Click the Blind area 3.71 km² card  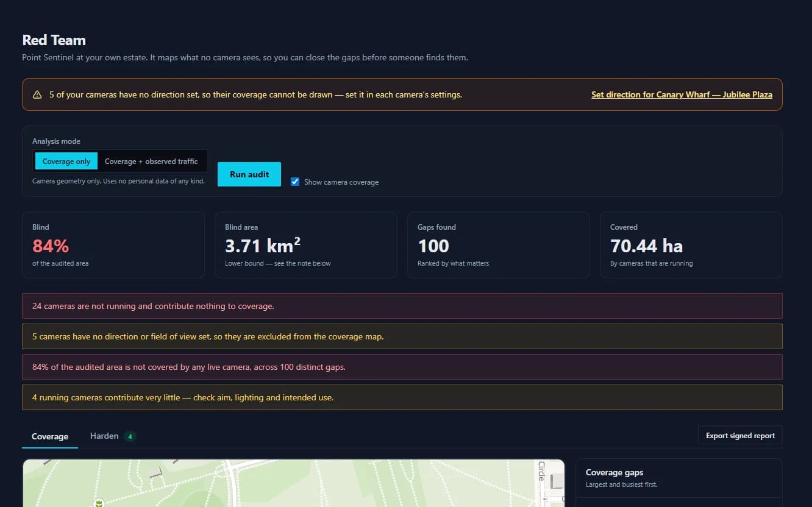pyautogui.click(x=306, y=245)
